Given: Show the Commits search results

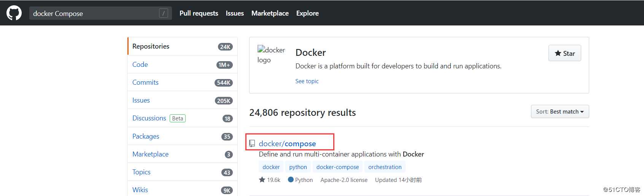Looking at the screenshot, I should 145,82.
